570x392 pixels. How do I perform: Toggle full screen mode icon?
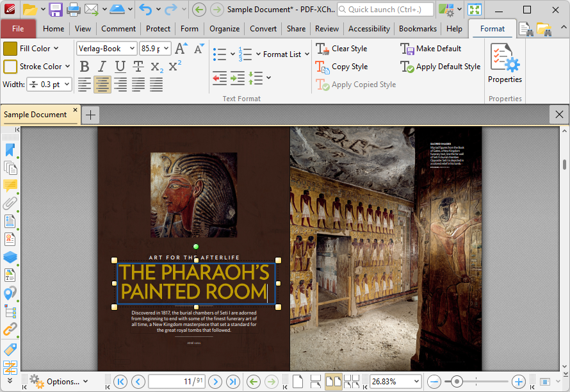475,10
